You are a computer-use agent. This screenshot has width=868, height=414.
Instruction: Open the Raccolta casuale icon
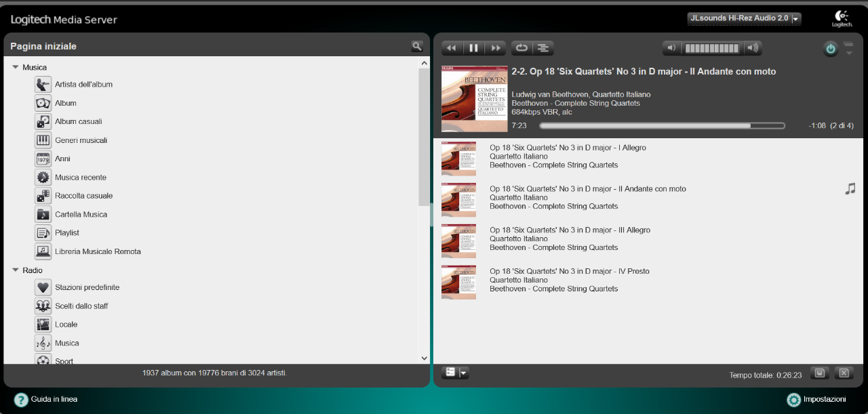(x=43, y=196)
